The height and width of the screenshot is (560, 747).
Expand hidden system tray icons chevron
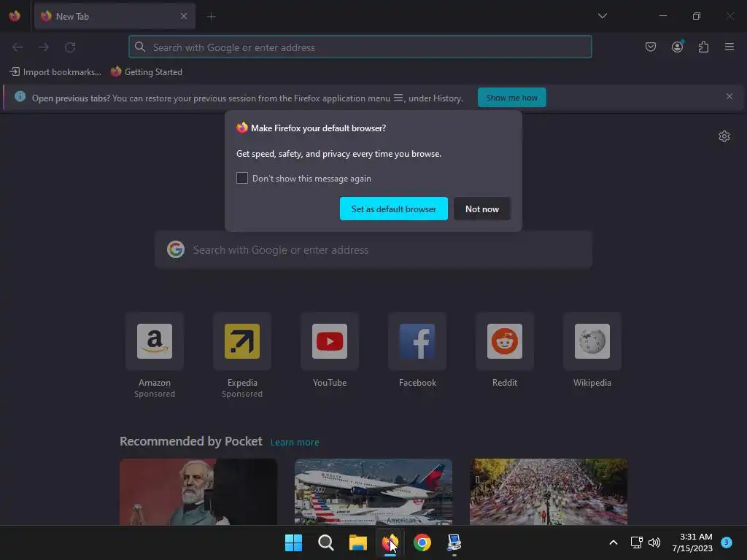tap(614, 542)
